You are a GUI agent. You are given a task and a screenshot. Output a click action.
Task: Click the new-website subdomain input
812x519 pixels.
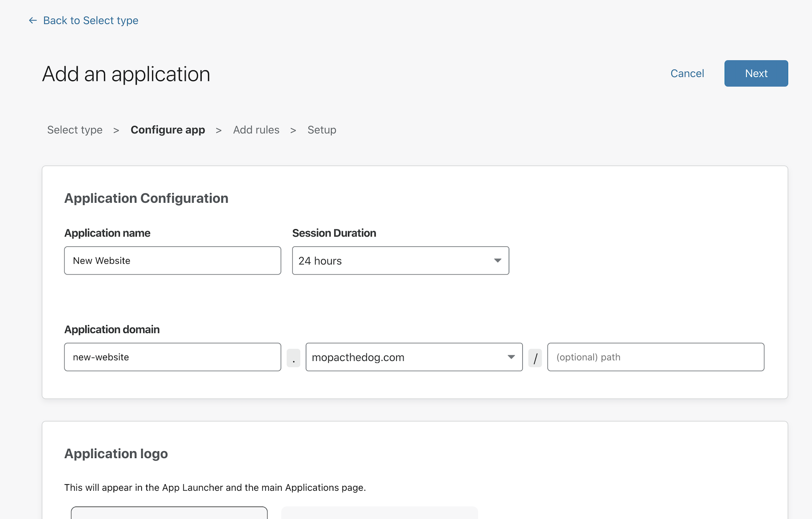point(172,357)
